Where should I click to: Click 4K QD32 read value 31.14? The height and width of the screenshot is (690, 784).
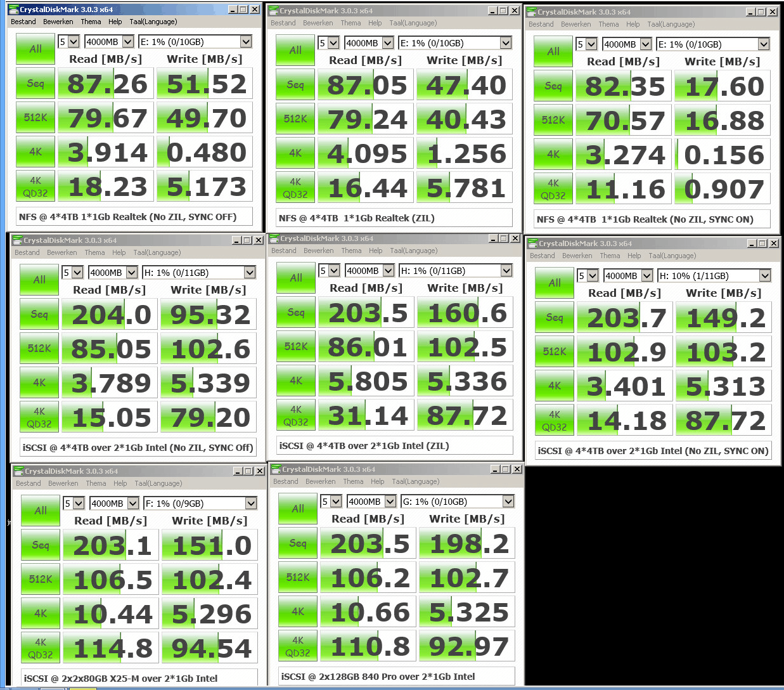[x=366, y=415]
